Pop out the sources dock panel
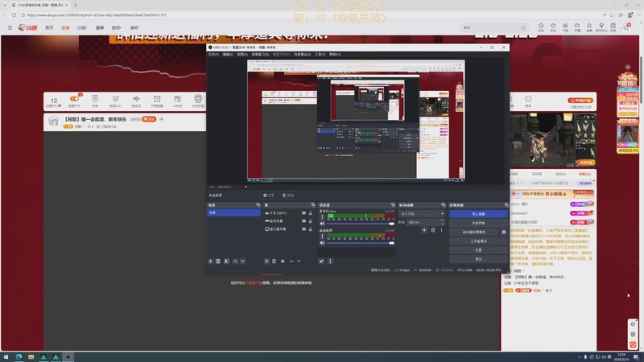Screen dimensions: 644x362 (313, 205)
